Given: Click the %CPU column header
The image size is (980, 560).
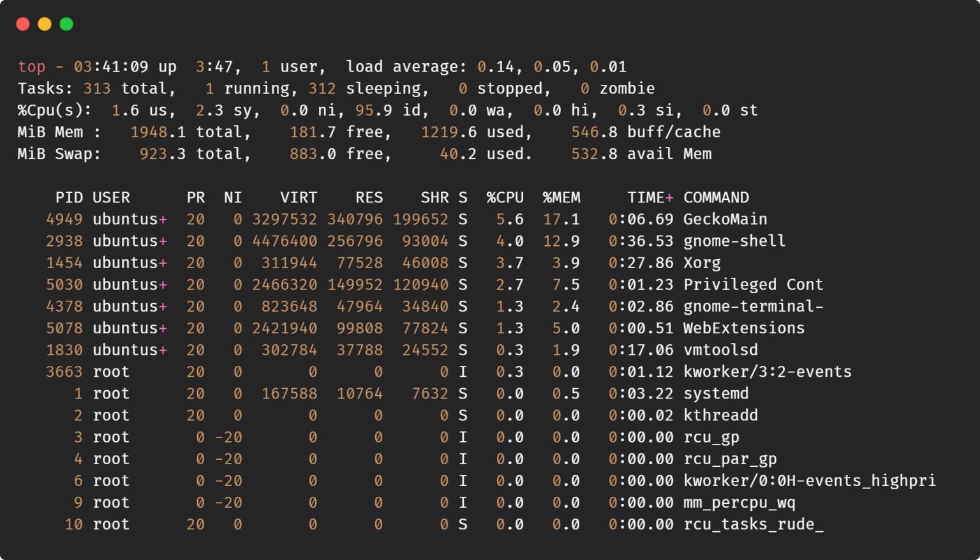Looking at the screenshot, I should point(506,197).
